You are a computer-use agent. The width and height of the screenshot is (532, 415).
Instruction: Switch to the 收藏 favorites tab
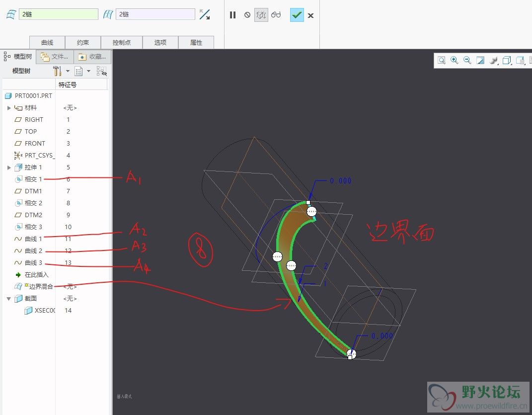coord(92,57)
